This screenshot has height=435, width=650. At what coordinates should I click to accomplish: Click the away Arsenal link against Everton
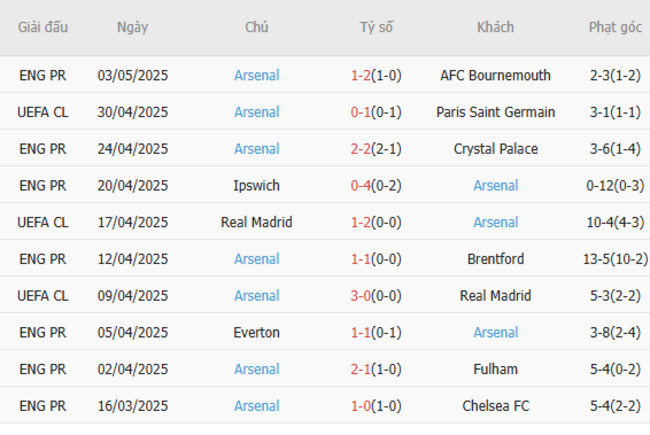coord(496,333)
